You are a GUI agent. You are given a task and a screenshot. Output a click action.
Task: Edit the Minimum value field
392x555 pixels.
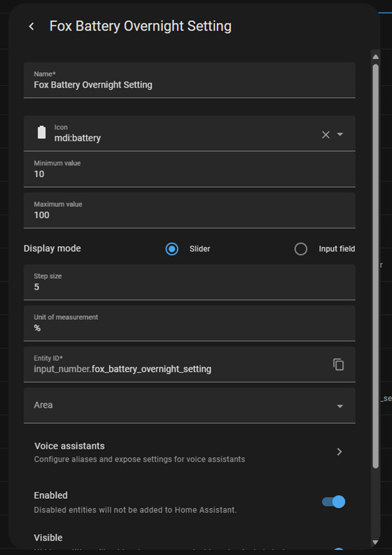[189, 174]
